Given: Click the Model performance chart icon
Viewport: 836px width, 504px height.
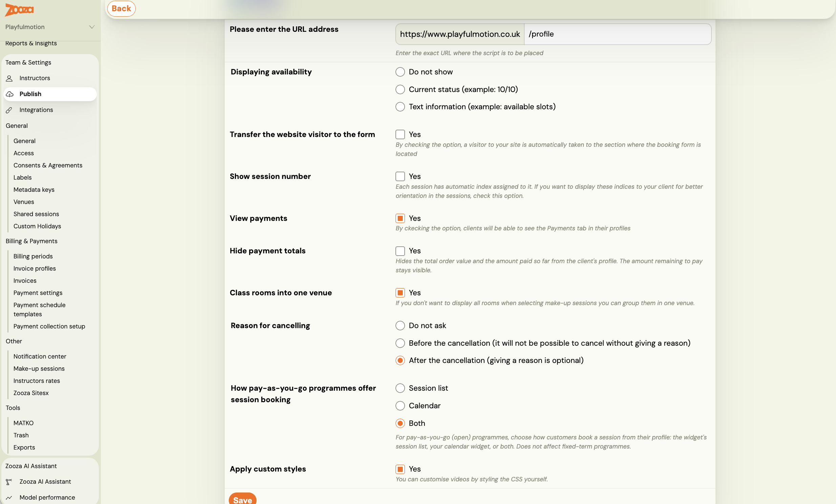Looking at the screenshot, I should click(x=9, y=498).
